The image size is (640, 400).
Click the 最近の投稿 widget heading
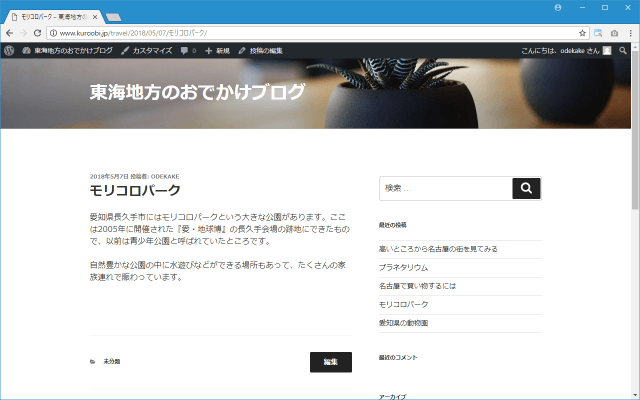pos(393,225)
